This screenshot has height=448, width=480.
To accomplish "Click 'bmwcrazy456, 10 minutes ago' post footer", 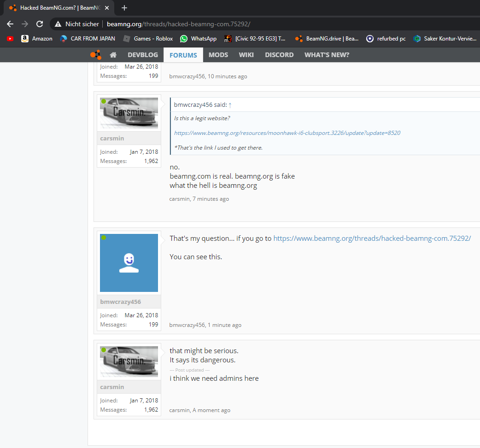I will click(208, 76).
